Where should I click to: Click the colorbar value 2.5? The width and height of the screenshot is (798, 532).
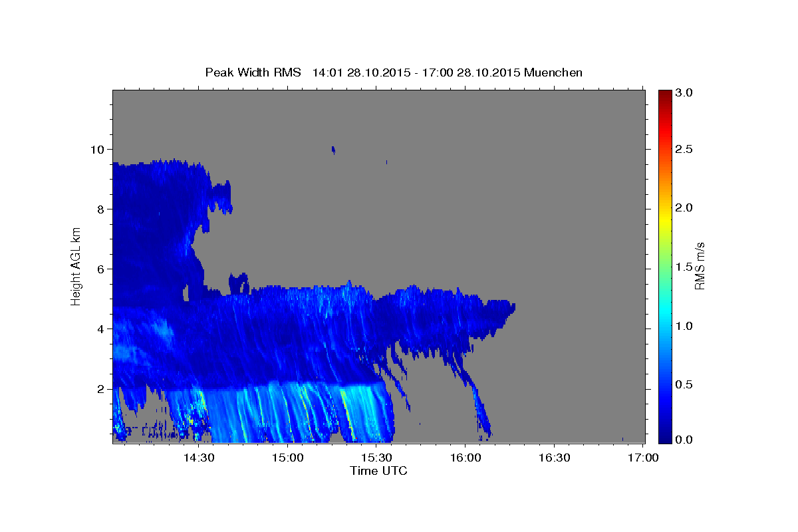685,149
